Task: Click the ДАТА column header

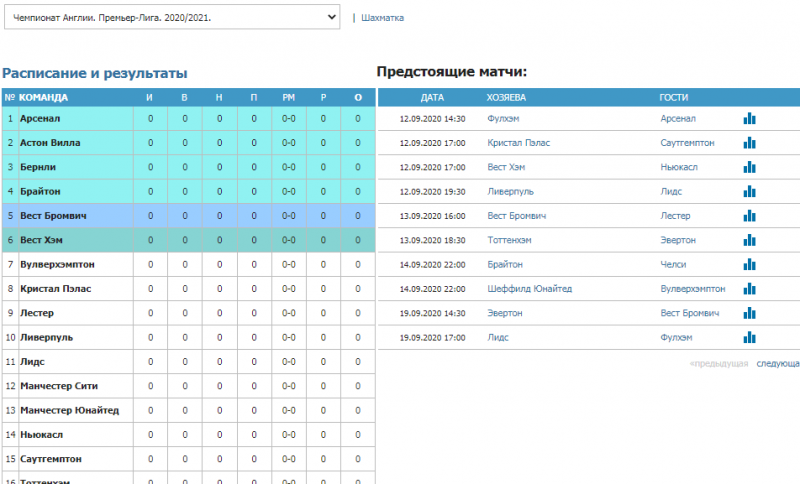Action: (432, 97)
